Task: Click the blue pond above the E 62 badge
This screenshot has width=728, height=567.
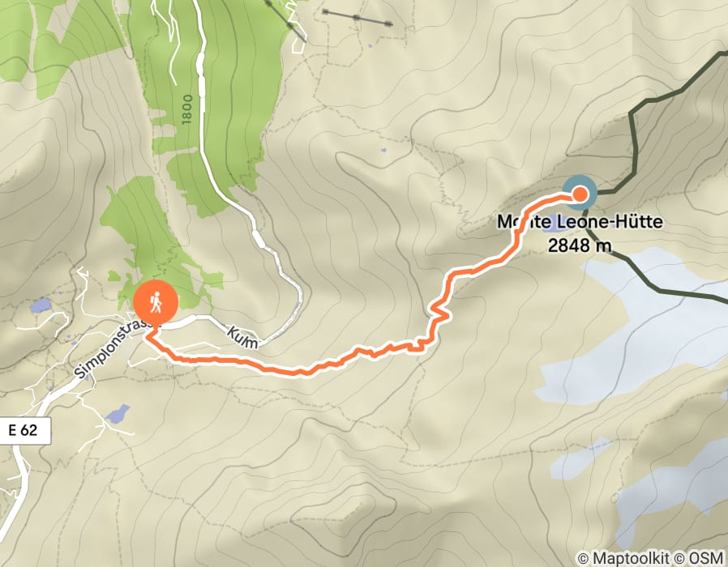Action: (118, 414)
